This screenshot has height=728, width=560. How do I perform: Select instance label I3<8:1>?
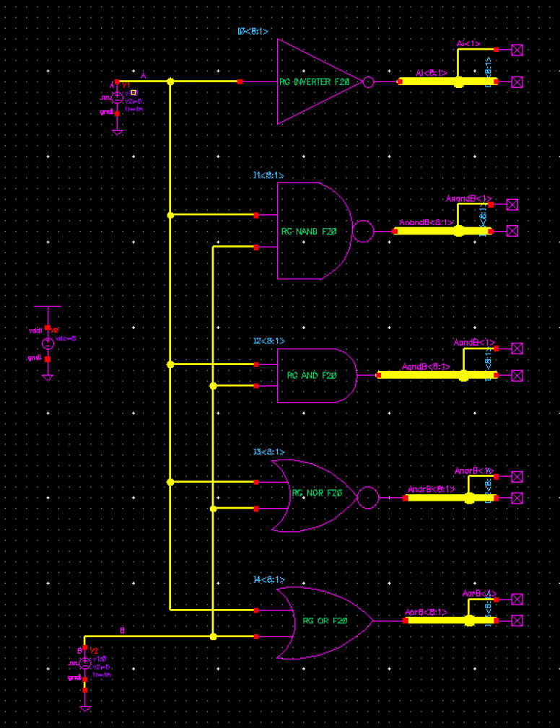tap(269, 452)
